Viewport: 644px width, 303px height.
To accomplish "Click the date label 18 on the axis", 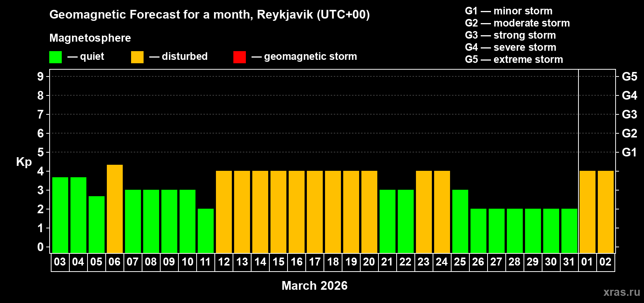I will coord(333,262).
